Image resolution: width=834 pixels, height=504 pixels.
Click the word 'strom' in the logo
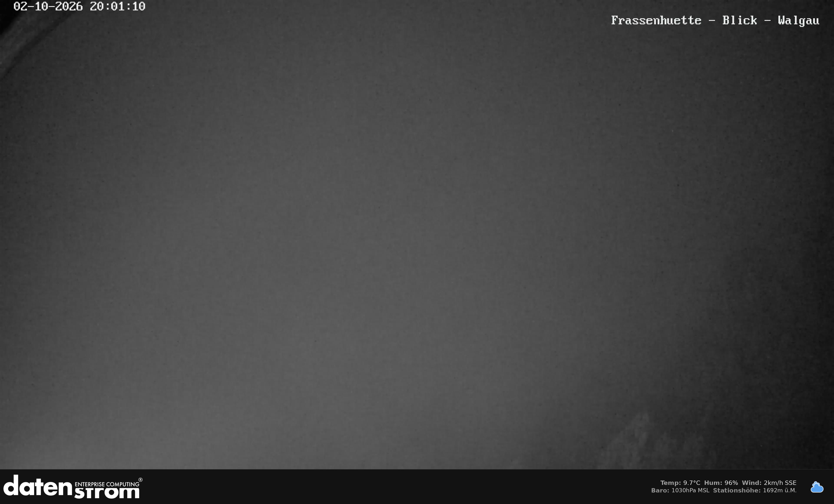click(107, 493)
